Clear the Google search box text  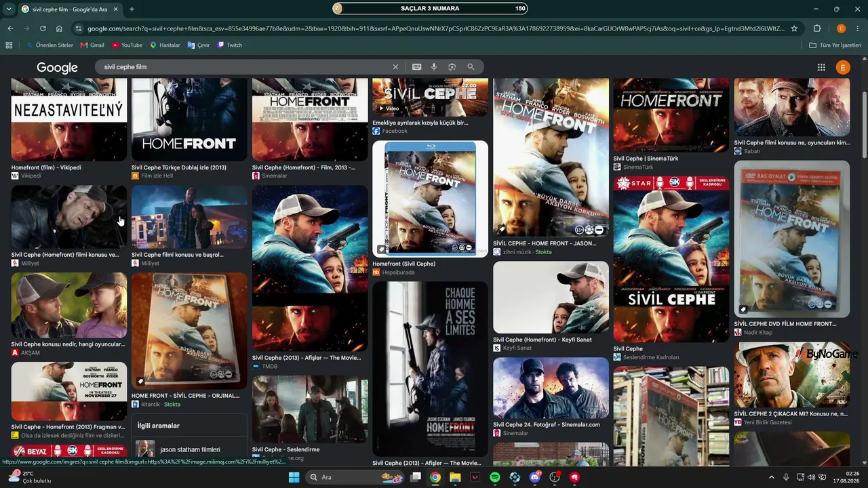coord(395,67)
